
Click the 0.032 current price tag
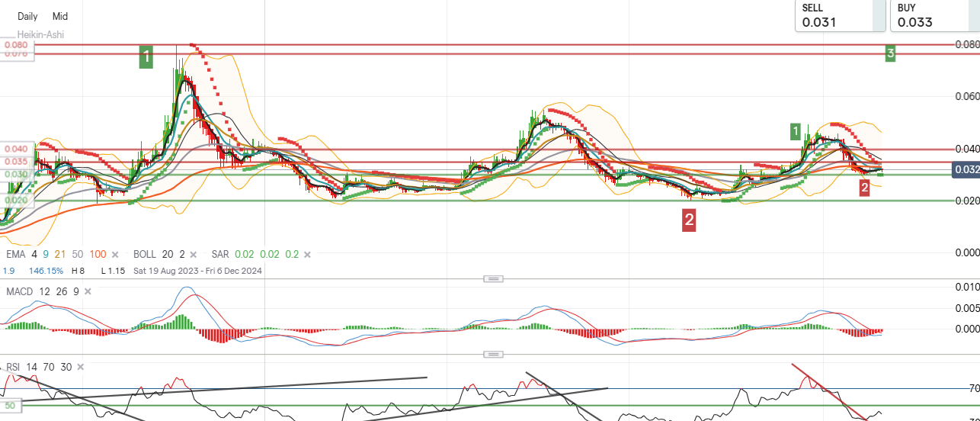pyautogui.click(x=965, y=170)
